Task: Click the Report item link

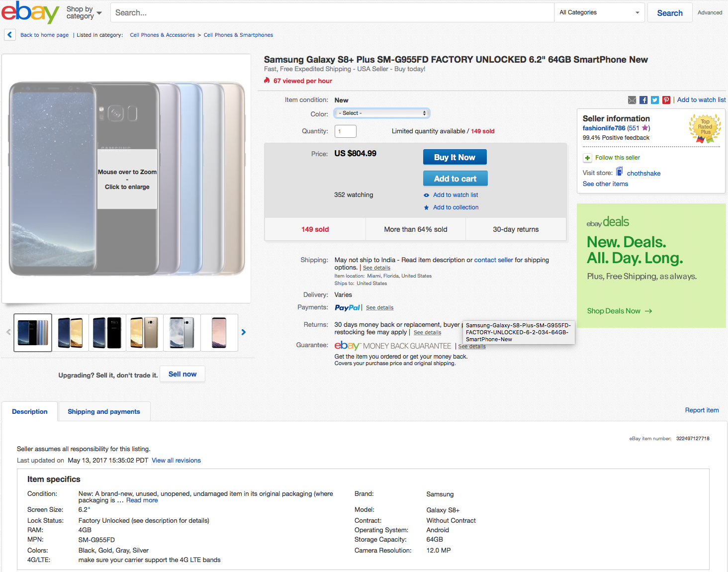Action: [701, 410]
